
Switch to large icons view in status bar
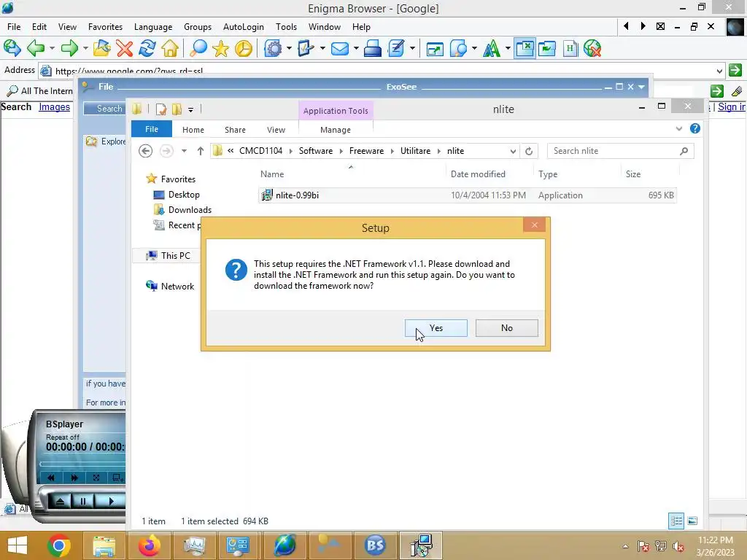point(692,521)
